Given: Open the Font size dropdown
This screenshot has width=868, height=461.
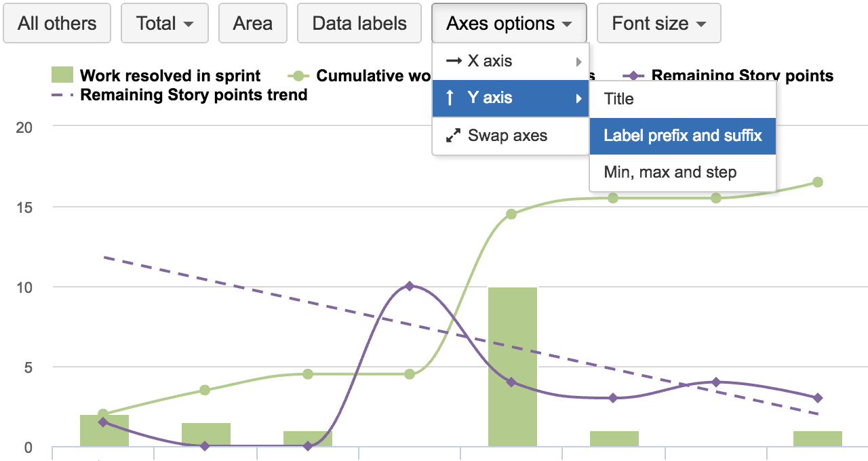Looking at the screenshot, I should [658, 24].
